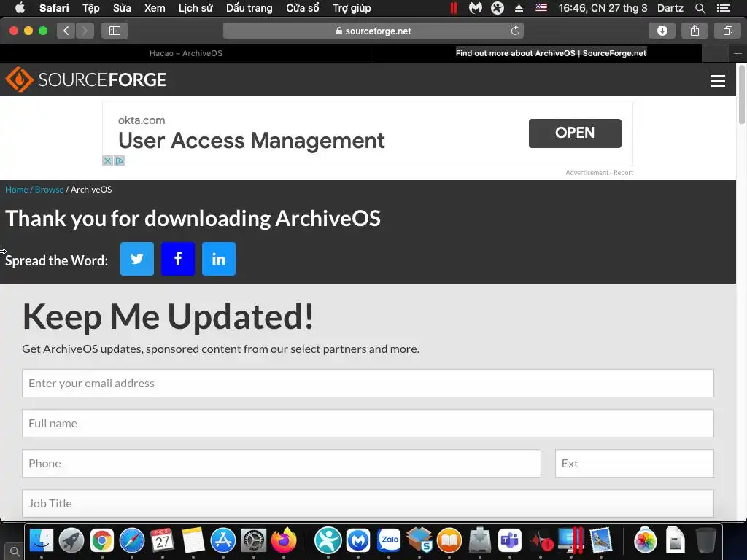
Task: Open the Lịch sử menu
Action: point(196,7)
